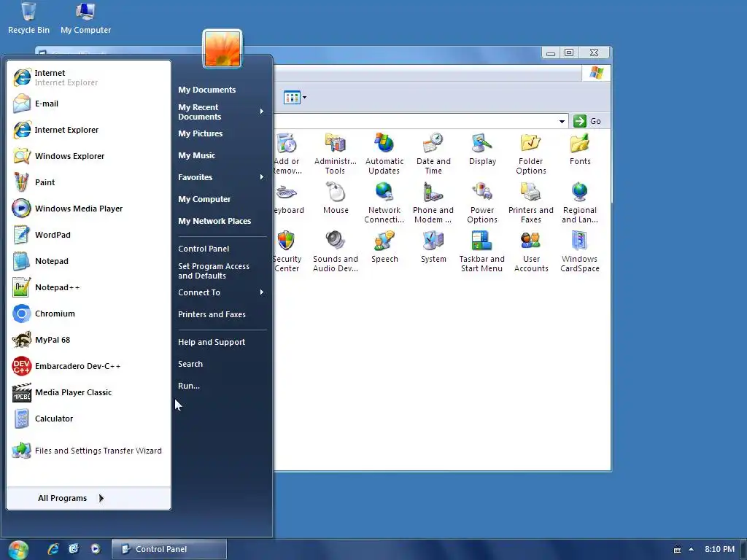Open User Accounts icon
This screenshot has width=747, height=560.
point(531,252)
